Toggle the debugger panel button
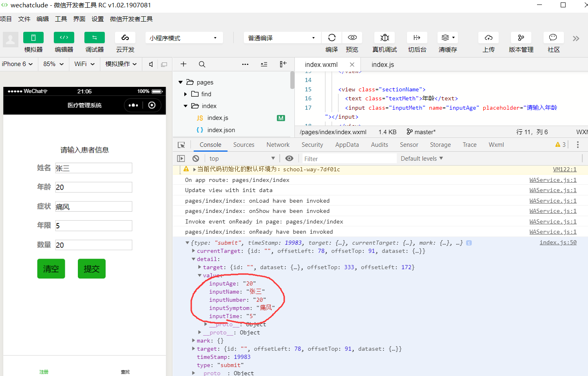This screenshot has width=588, height=376. (95, 38)
